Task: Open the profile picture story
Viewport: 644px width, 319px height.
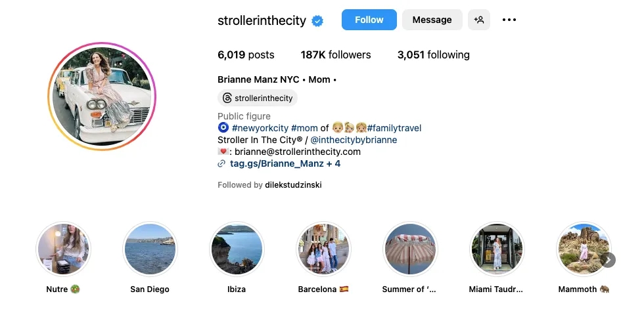Action: [x=102, y=97]
